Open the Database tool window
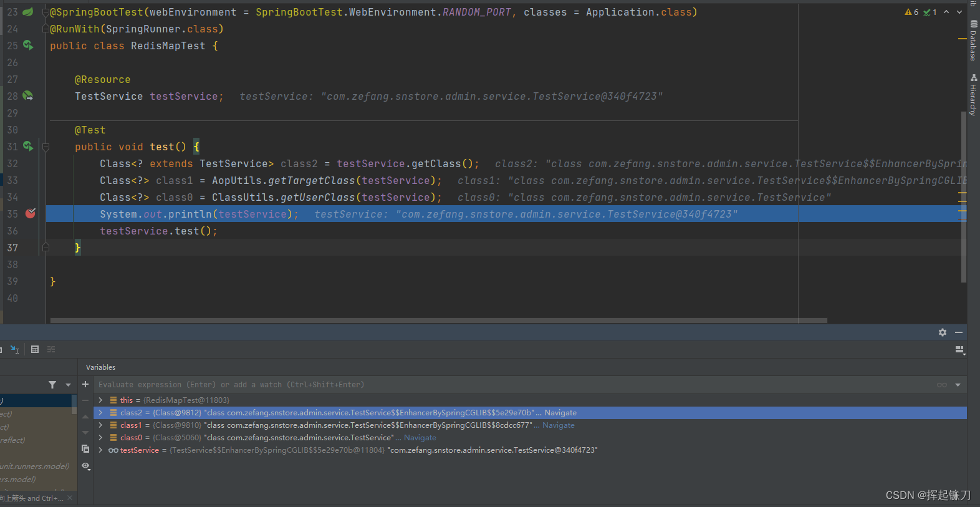980x507 pixels. (x=973, y=41)
